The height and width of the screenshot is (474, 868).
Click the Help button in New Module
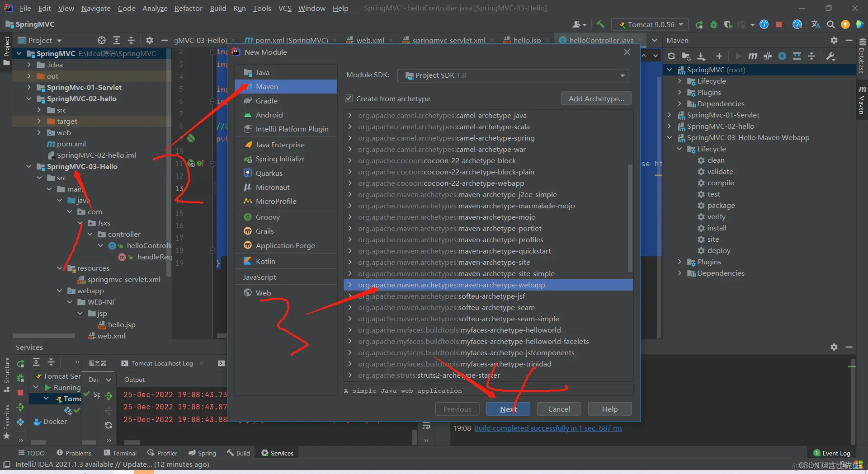(609, 409)
